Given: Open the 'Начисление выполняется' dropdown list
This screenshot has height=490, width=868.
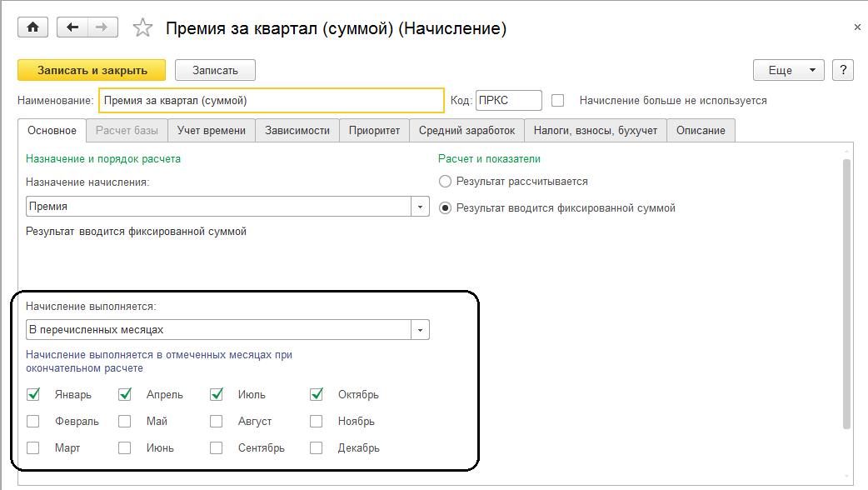Looking at the screenshot, I should (x=421, y=330).
